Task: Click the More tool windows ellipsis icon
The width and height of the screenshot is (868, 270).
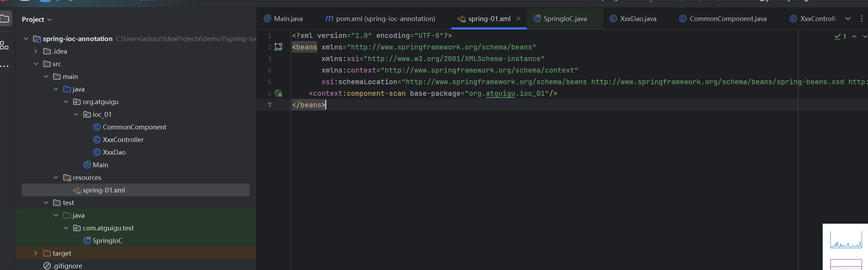Action: coord(4,66)
